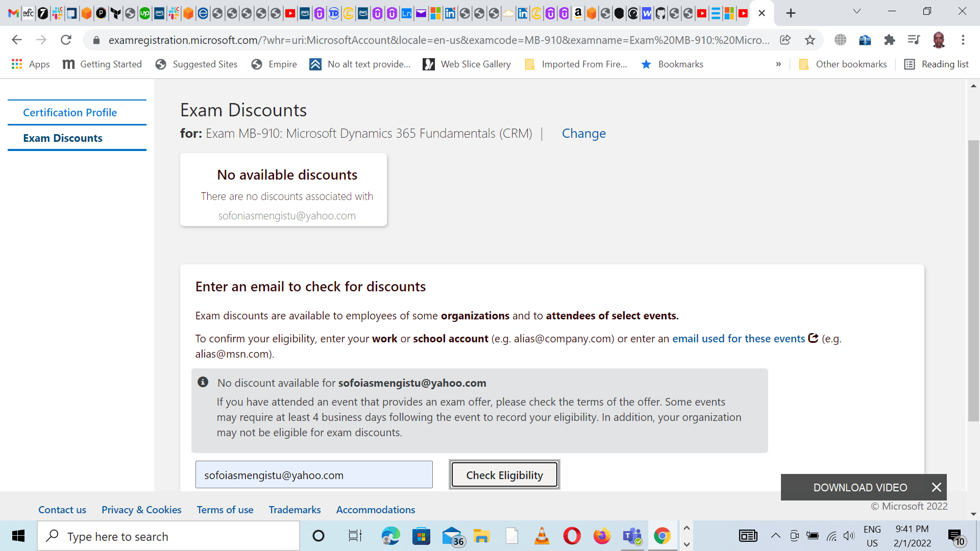This screenshot has width=980, height=551.
Task: Click the Microsoft Edge browser icon
Action: [x=390, y=536]
